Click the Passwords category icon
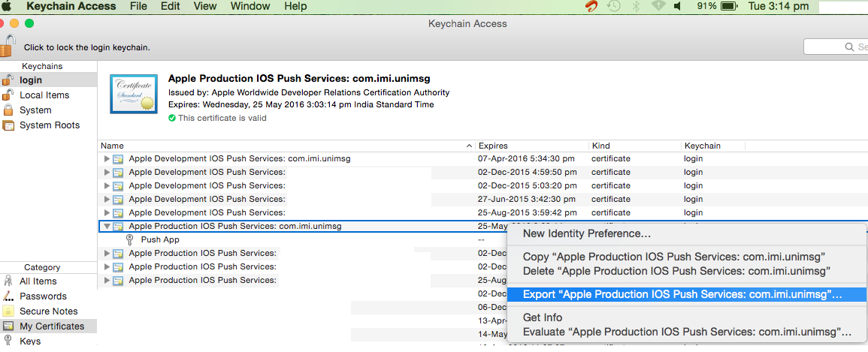Viewport: 868px width, 352px height. pyautogui.click(x=8, y=296)
